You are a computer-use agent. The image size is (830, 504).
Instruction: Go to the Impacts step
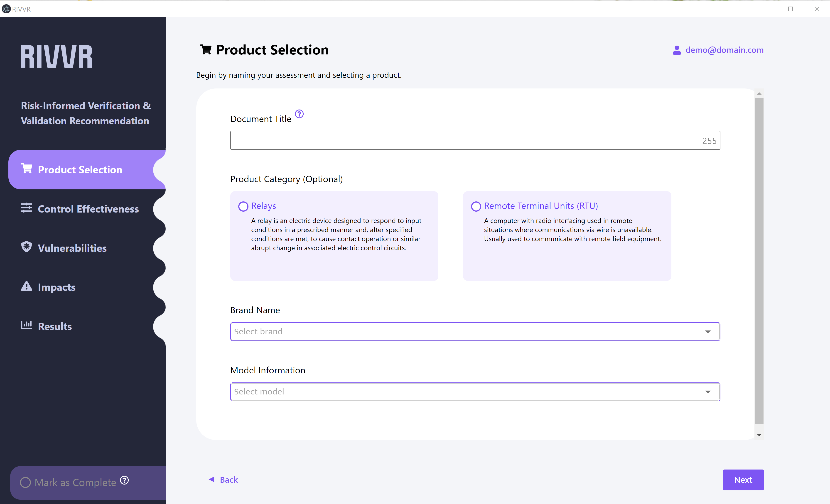pyautogui.click(x=87, y=287)
